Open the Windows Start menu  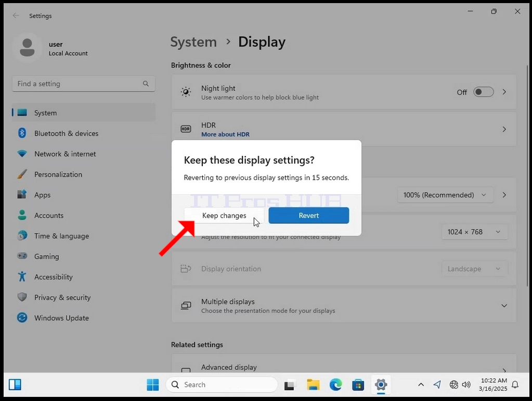(153, 385)
